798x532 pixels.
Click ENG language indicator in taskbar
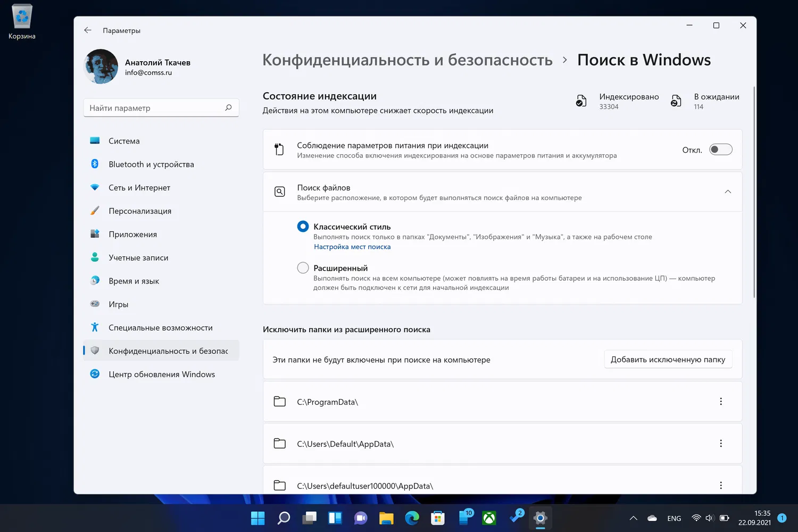674,518
